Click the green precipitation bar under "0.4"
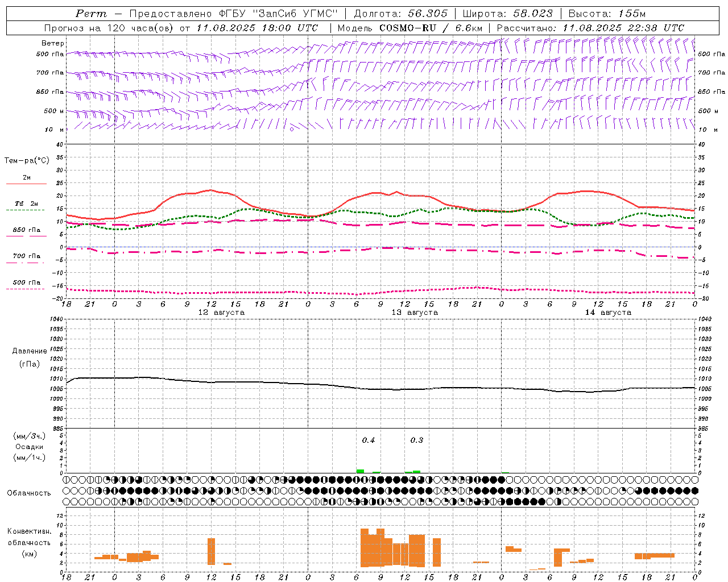 pos(360,471)
